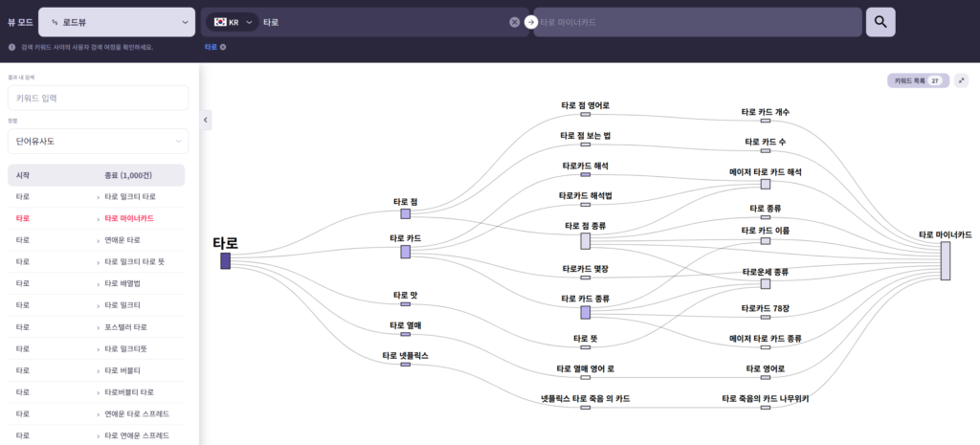Click the info icon under 뷰 모드

click(x=11, y=47)
